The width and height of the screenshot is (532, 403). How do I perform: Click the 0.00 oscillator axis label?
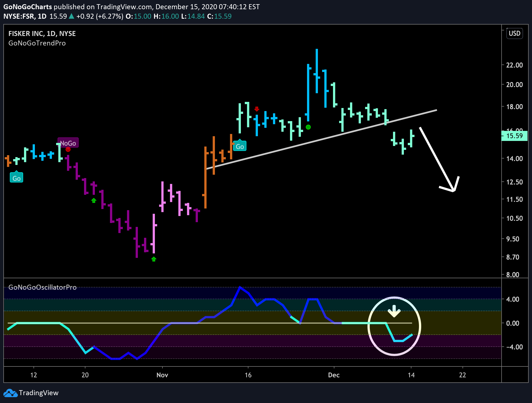(513, 323)
